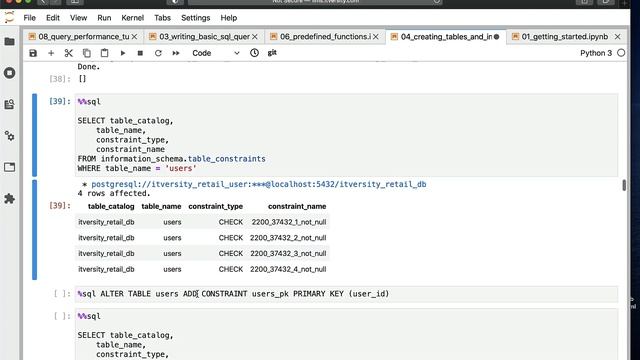The height and width of the screenshot is (360, 640).
Task: Click cell 2200_37432_3_not_null
Action: [x=288, y=253]
